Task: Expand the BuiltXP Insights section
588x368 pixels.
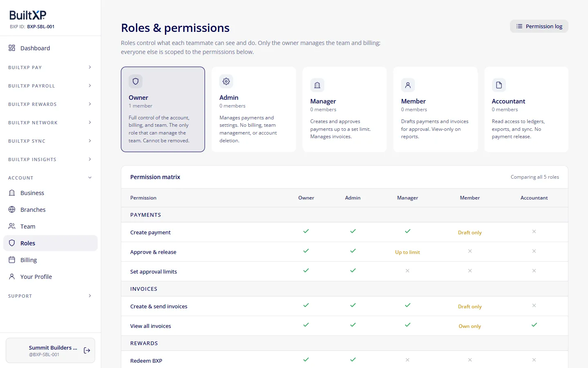Action: point(50,159)
